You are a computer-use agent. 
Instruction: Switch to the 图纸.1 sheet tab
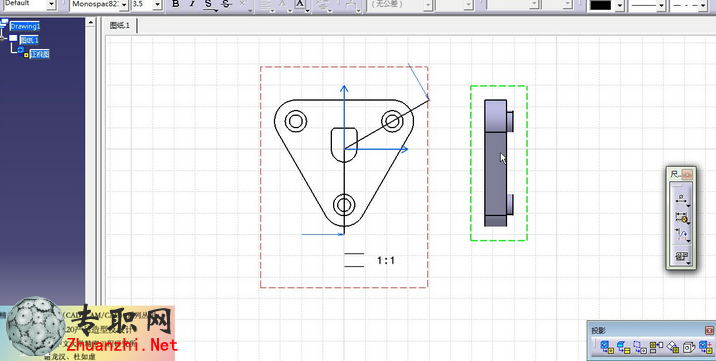pos(120,26)
